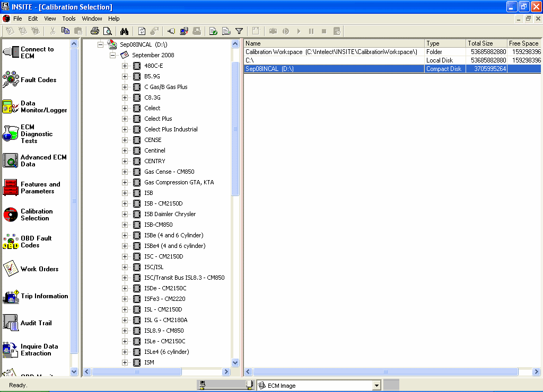Open Inquire Data Extraction
543x392 pixels.
[30, 350]
